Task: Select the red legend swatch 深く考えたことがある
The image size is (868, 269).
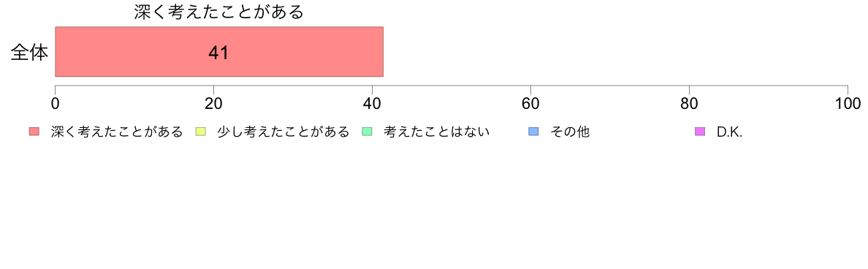Action: point(34,132)
